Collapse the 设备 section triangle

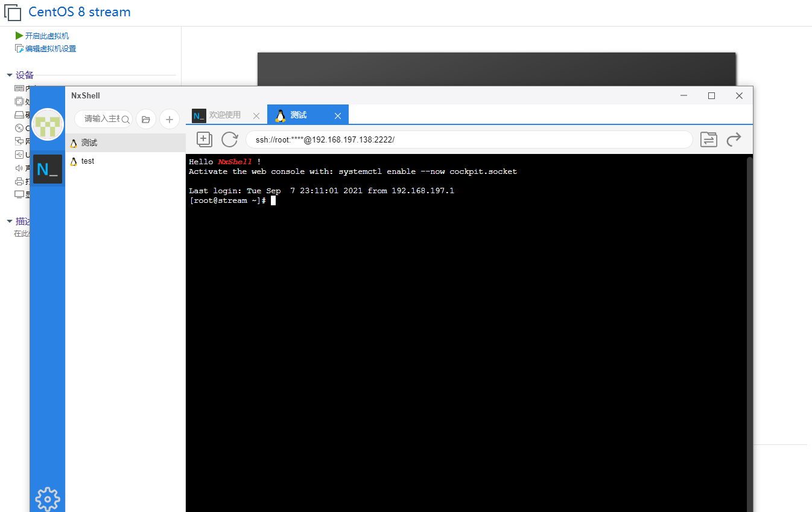(x=10, y=74)
